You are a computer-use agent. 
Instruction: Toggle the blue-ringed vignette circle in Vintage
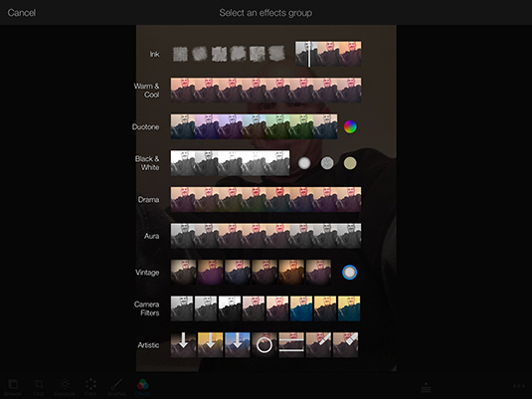349,272
